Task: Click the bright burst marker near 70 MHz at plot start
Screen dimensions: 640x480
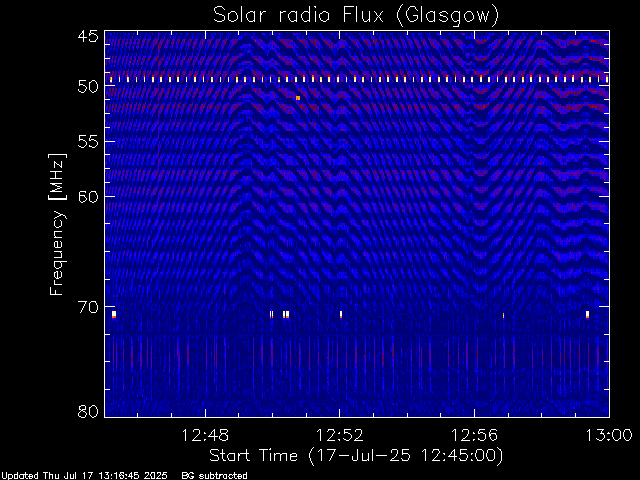Action: click(114, 314)
